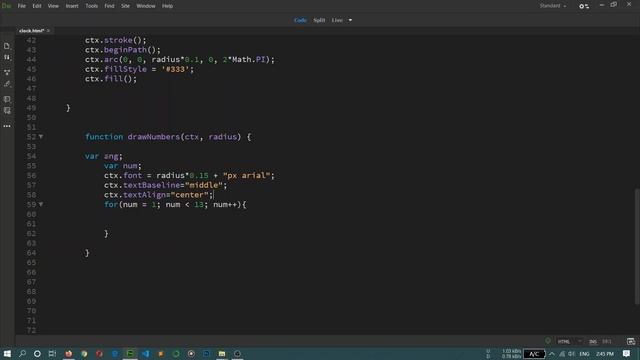Open Firefox from the taskbar

coord(69,353)
